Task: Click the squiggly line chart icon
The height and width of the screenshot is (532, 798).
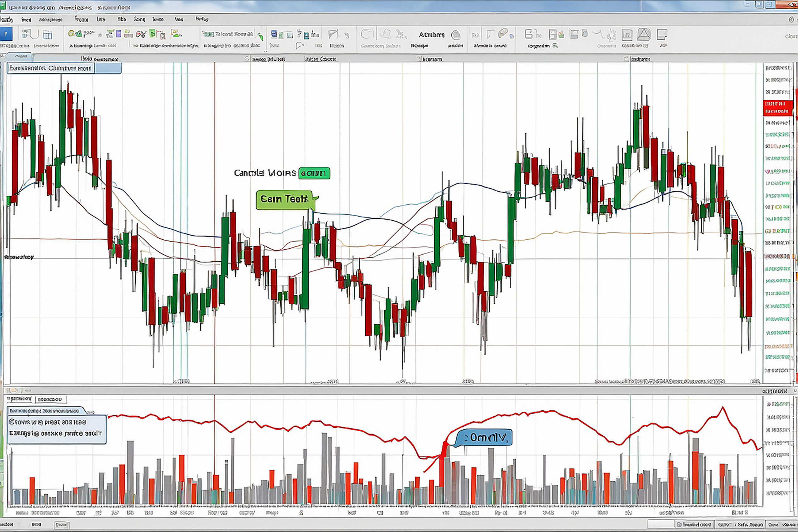Action: point(599,34)
